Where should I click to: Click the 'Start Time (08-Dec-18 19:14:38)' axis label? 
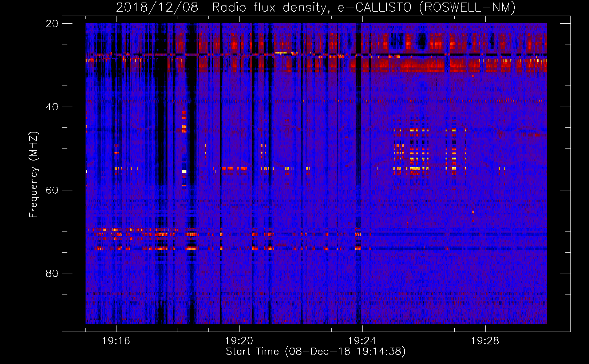click(x=316, y=352)
